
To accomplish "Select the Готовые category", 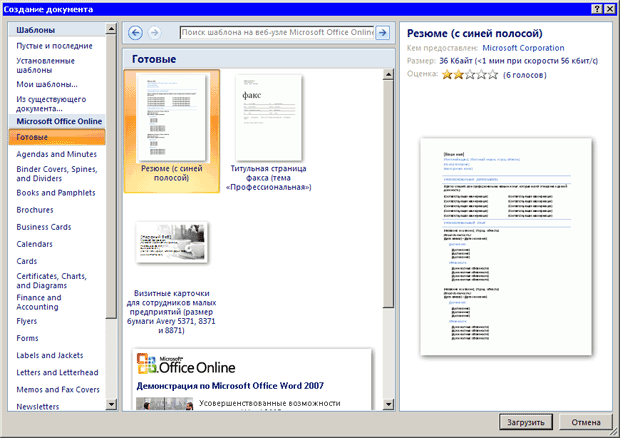I will point(57,137).
